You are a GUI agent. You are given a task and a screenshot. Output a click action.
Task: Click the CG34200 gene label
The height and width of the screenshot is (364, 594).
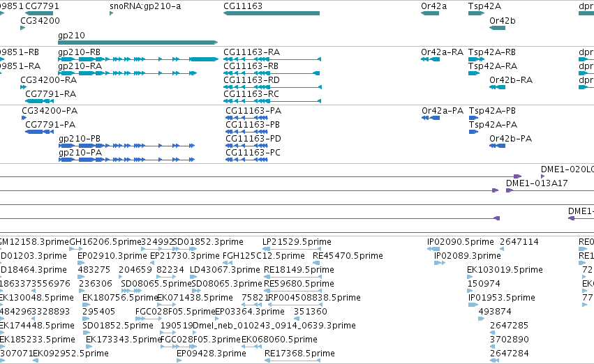40,21
